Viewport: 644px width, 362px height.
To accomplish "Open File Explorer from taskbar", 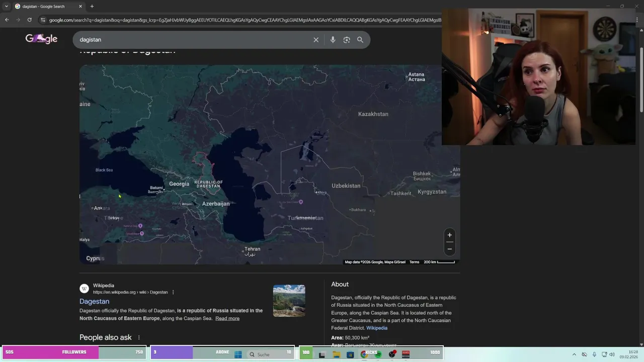I will (336, 354).
